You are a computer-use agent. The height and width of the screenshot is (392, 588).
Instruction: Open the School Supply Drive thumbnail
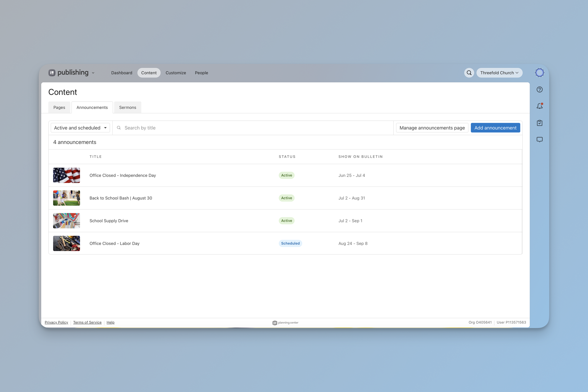[x=67, y=221]
